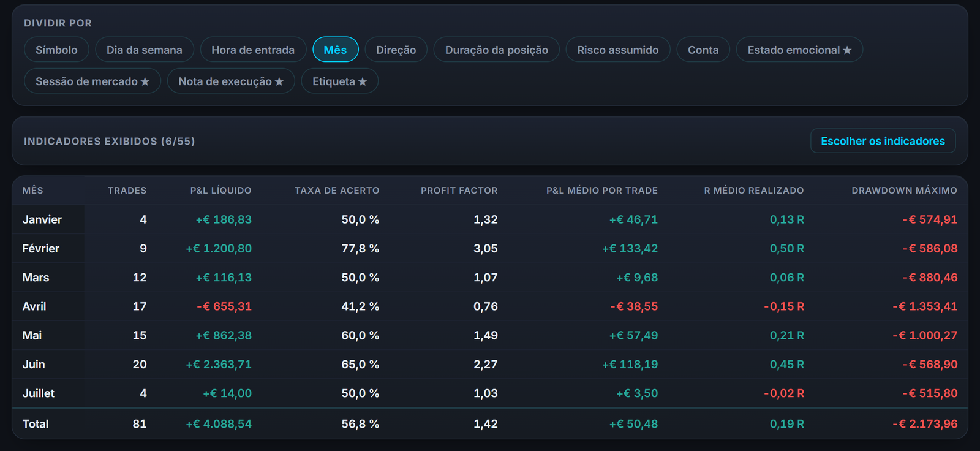The image size is (980, 451).
Task: Choose Hora de entrada grouping
Action: (x=253, y=50)
